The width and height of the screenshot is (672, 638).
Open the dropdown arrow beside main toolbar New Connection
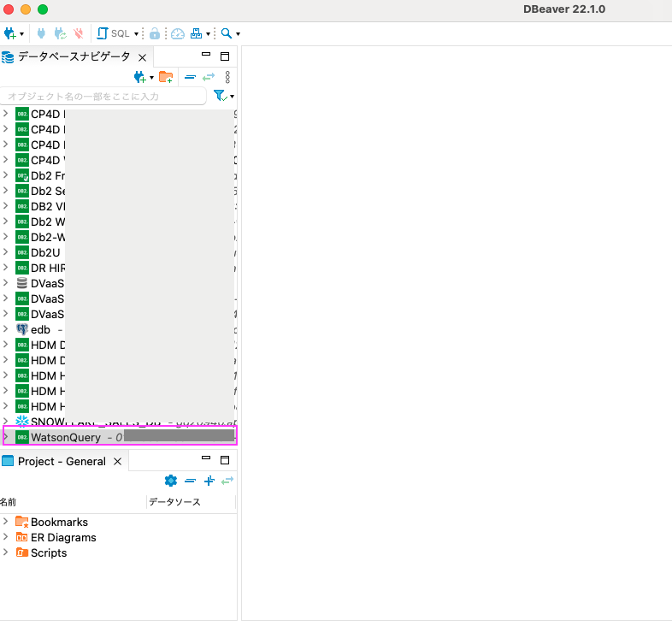(x=21, y=34)
